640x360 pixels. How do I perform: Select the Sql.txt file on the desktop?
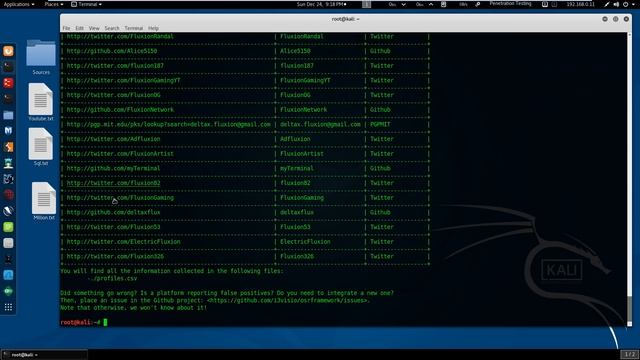41,147
